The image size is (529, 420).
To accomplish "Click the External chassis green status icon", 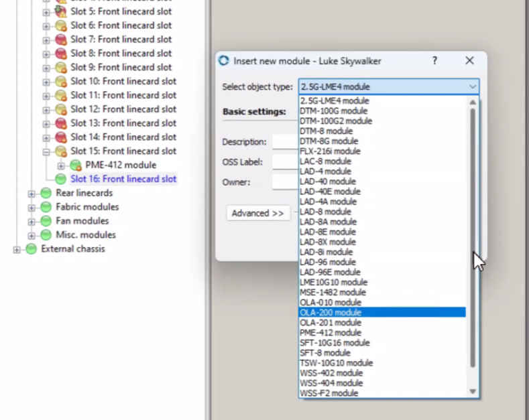I will (31, 249).
